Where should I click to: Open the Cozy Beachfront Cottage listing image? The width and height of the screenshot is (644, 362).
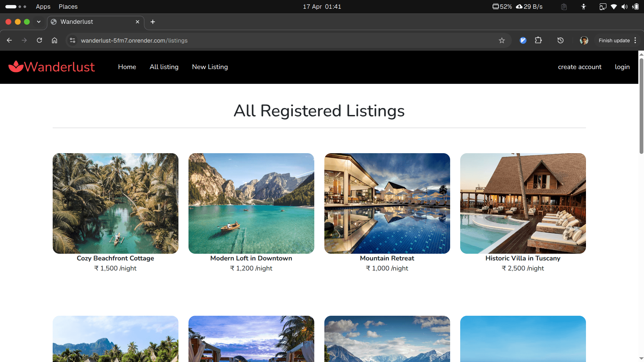click(x=115, y=203)
